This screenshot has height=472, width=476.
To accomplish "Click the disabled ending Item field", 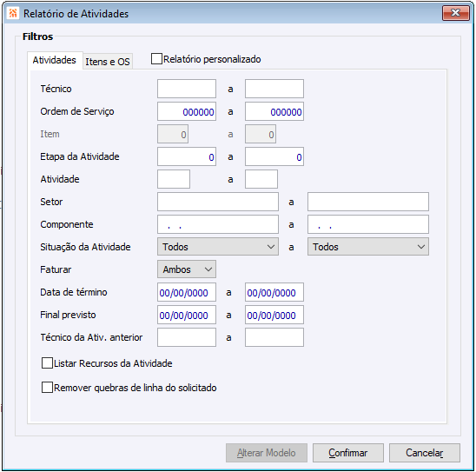I will pyautogui.click(x=261, y=134).
